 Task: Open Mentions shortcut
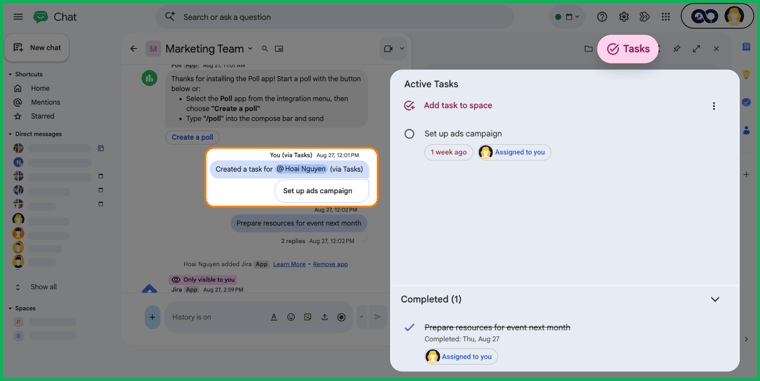point(46,102)
